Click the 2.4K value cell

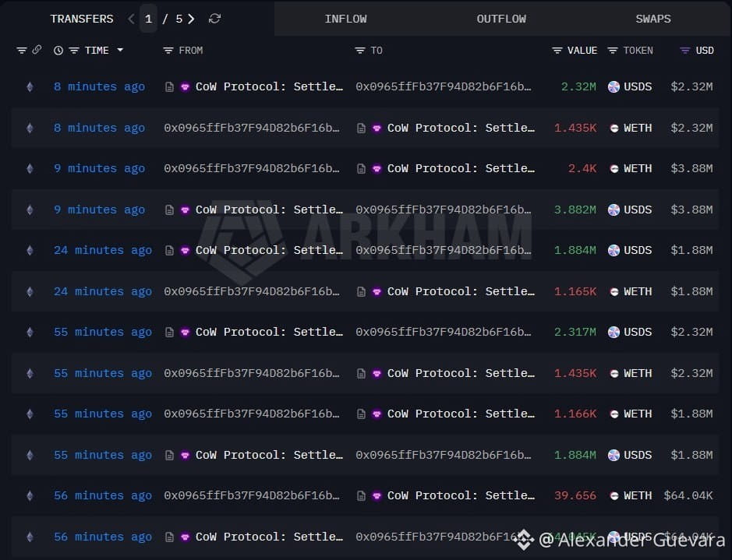[x=582, y=168]
